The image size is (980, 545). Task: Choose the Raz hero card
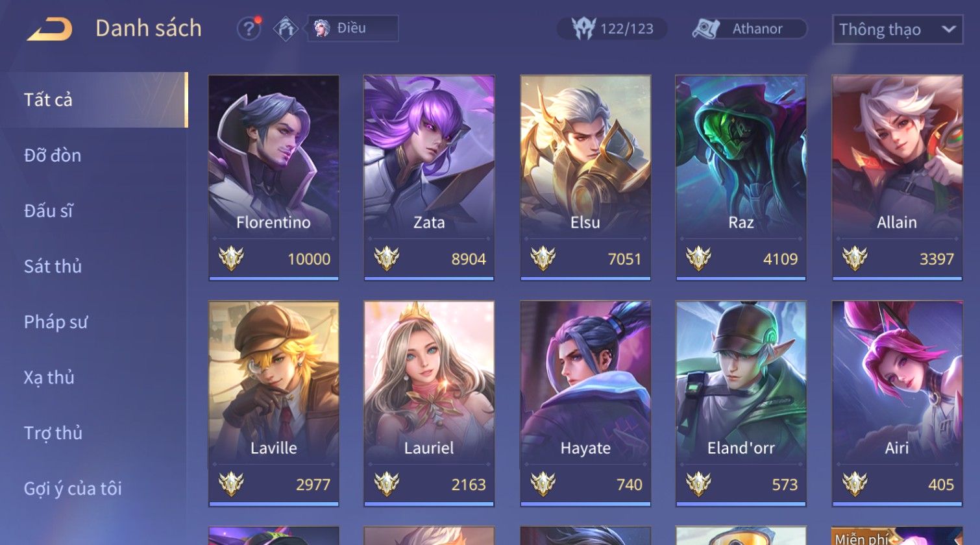741,178
